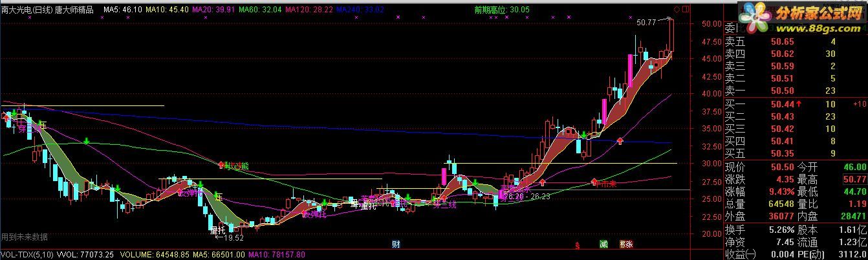This screenshot has width=868, height=260.
Task: Select the MA120: 28.22 indicator label
Action: [310, 10]
